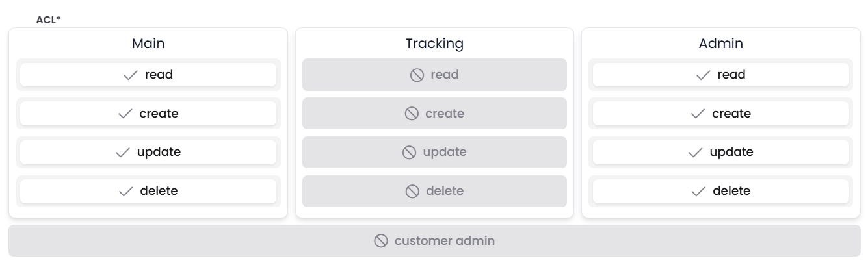This screenshot has width=868, height=263.
Task: Toggle the Main create permission
Action: click(148, 114)
